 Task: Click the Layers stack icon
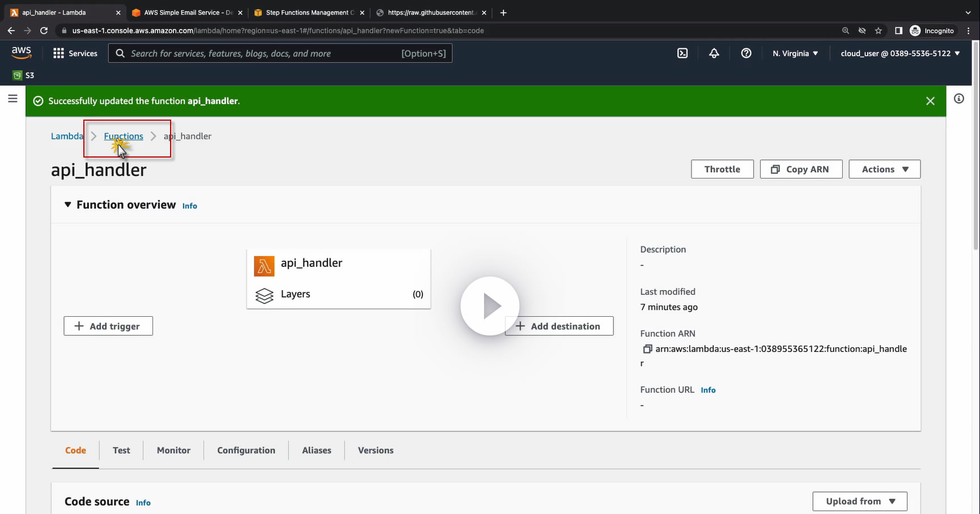click(264, 295)
